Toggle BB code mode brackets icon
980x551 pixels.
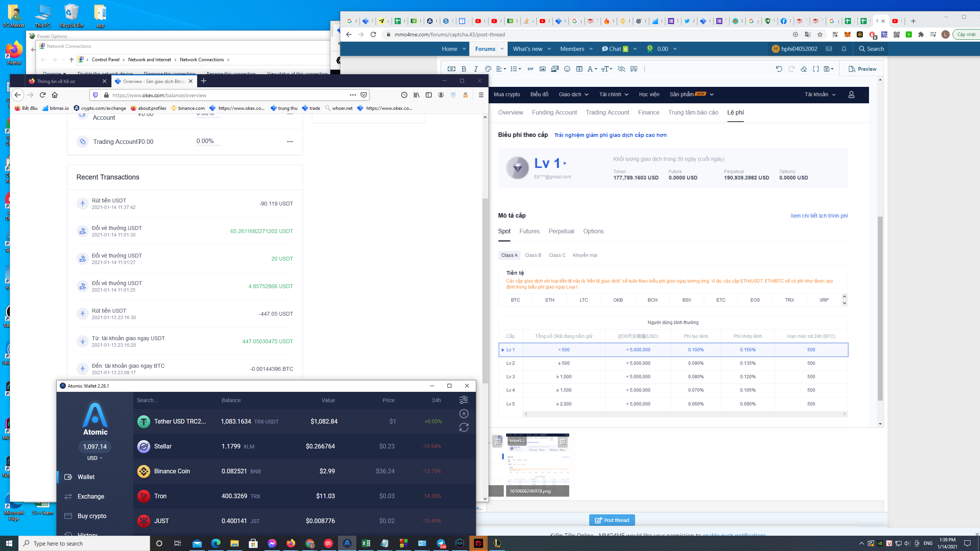click(x=816, y=69)
